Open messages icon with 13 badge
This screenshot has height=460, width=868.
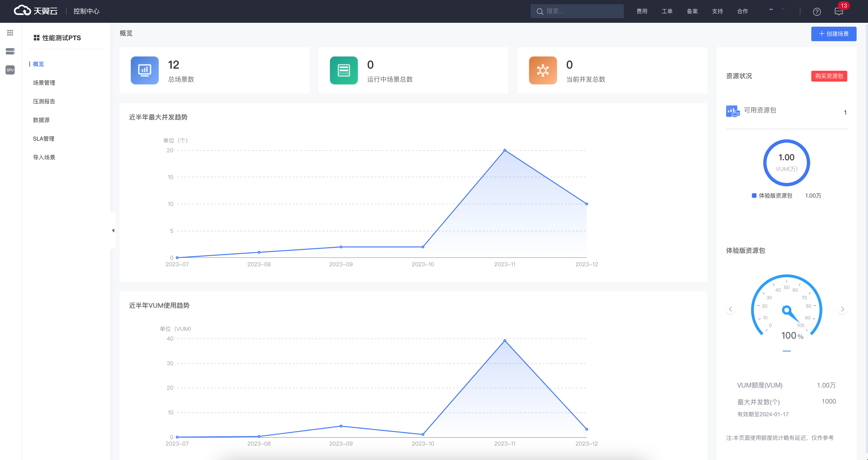point(839,12)
